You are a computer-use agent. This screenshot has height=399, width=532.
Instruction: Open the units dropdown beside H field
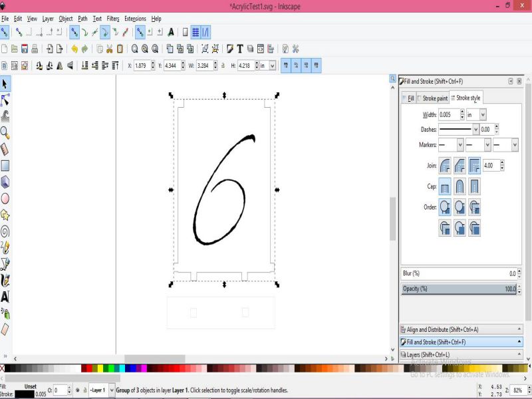click(x=273, y=65)
